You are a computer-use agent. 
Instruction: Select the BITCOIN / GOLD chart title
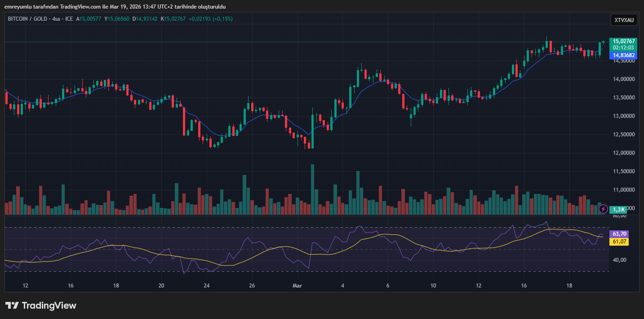[x=27, y=19]
